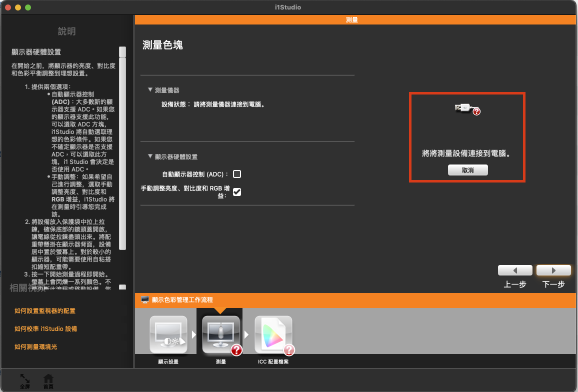The height and width of the screenshot is (392, 578).
Task: Toggle the ADC option off then verify
Action: point(236,174)
